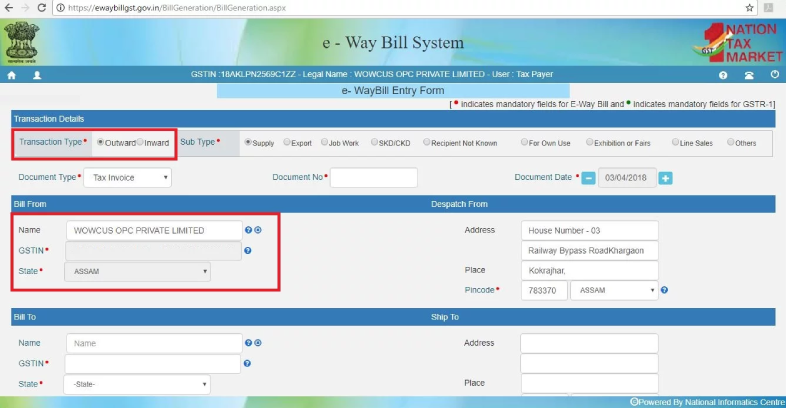This screenshot has height=408, width=786.
Task: Select the Recipient Not Known sub type
Action: coord(427,142)
